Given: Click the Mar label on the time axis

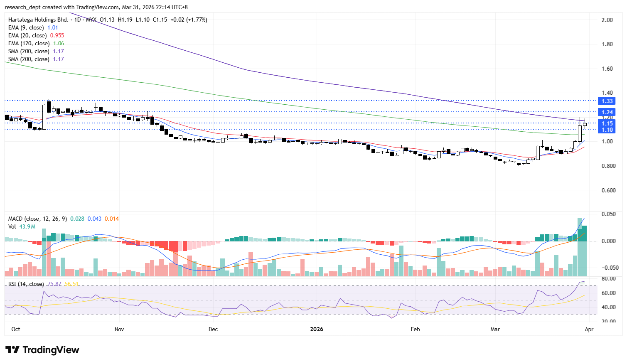Looking at the screenshot, I should tap(495, 329).
